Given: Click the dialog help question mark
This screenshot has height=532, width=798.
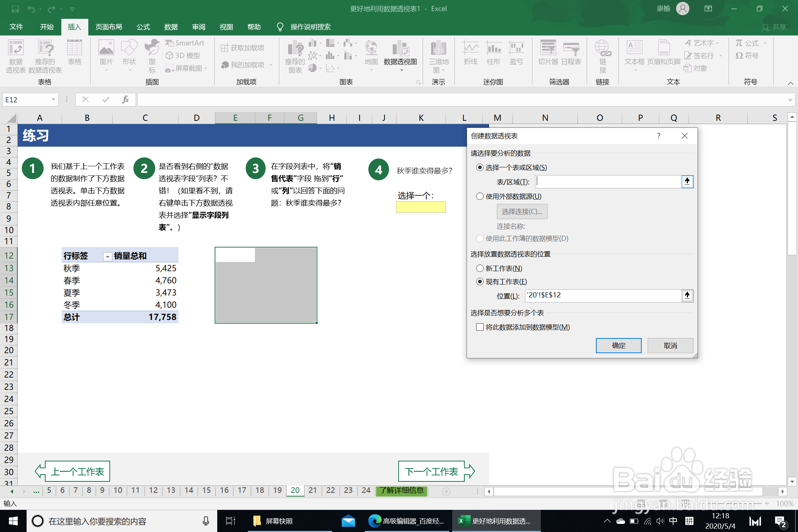Looking at the screenshot, I should pyautogui.click(x=659, y=136).
